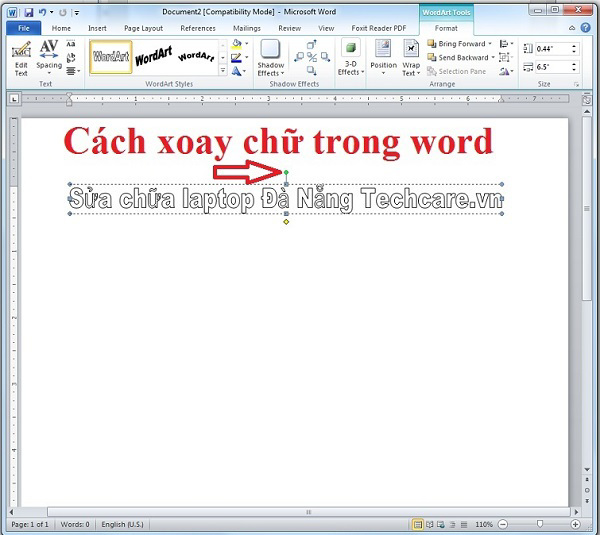Click the English (U.S.) language indicator
Viewport: 600px width, 535px height.
(122, 524)
